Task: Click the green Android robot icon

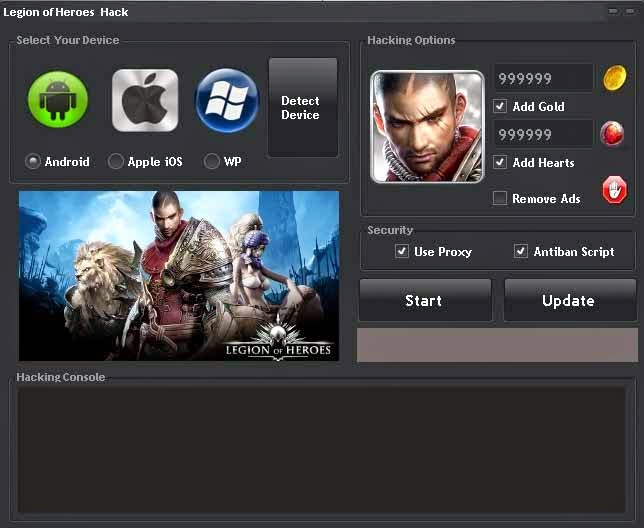Action: (x=58, y=99)
